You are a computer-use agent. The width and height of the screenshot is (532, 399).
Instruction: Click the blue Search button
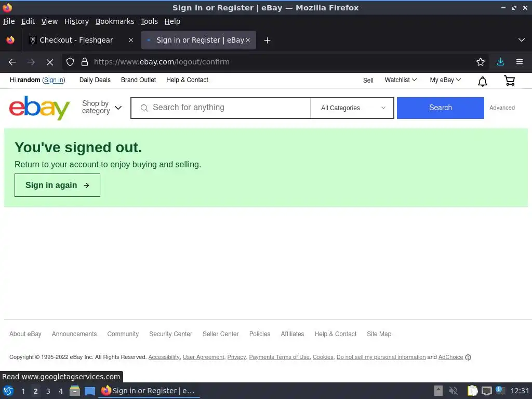[x=441, y=108]
